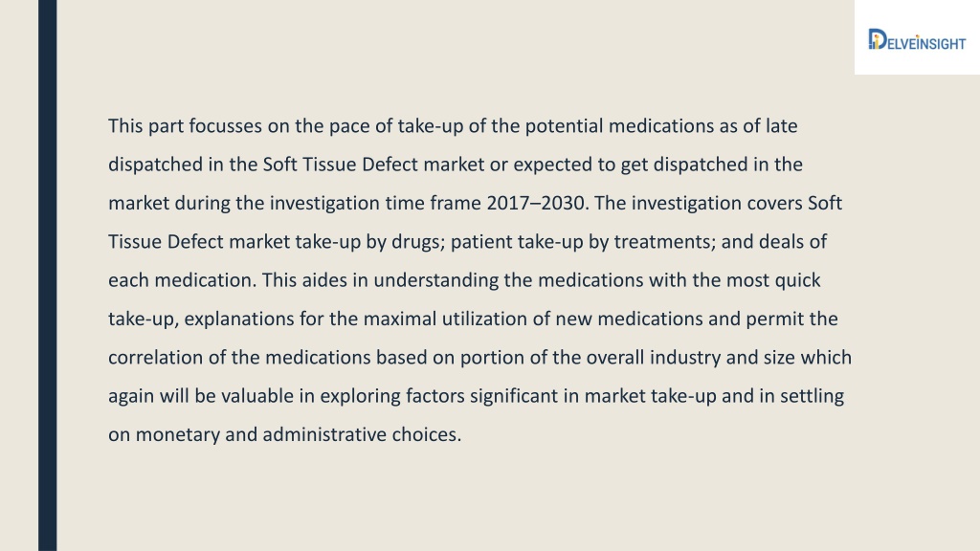Click the phrase "exploring factors significant"
The height and width of the screenshot is (551, 980).
point(433,396)
